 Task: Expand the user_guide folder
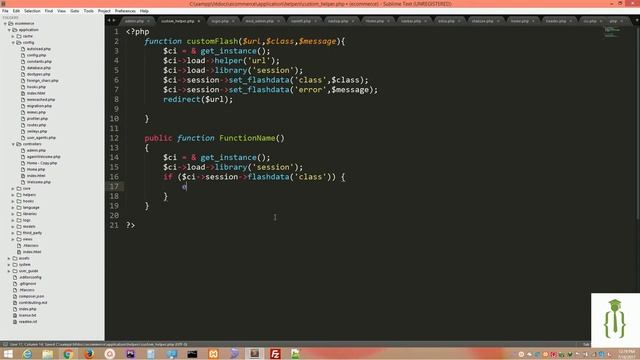click(x=9, y=271)
